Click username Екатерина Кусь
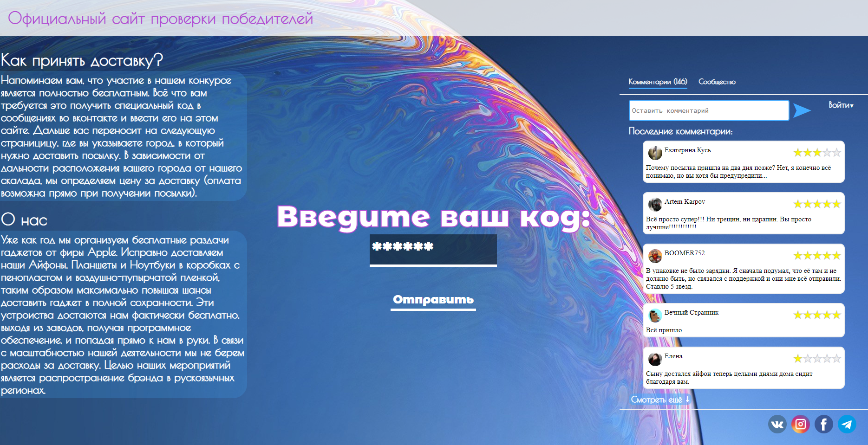Viewport: 868px width, 445px height. (687, 150)
